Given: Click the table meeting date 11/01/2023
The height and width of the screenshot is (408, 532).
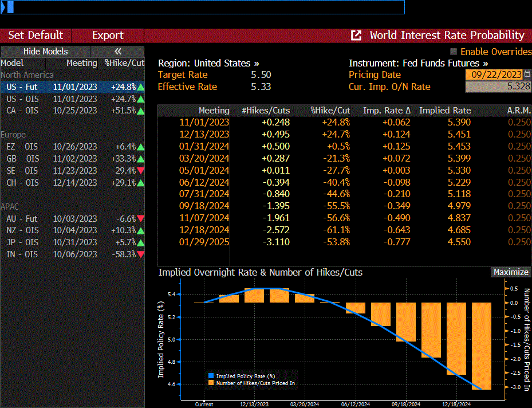Looking at the screenshot, I should pos(204,122).
